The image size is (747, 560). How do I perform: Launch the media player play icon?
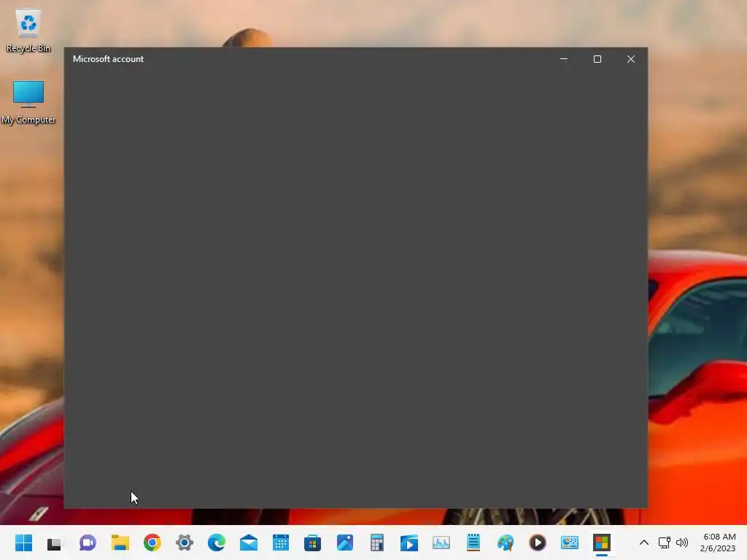click(538, 542)
